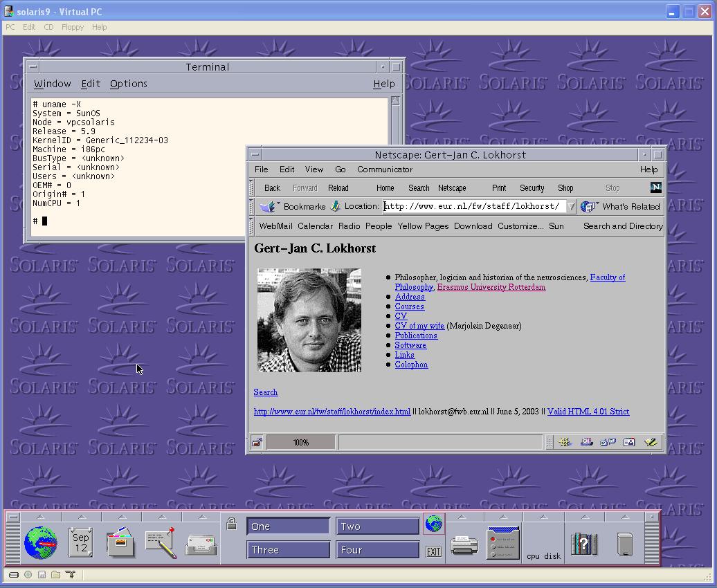Click the Reload button in Netscape
Viewport: 717px width, 588px height.
(x=338, y=188)
